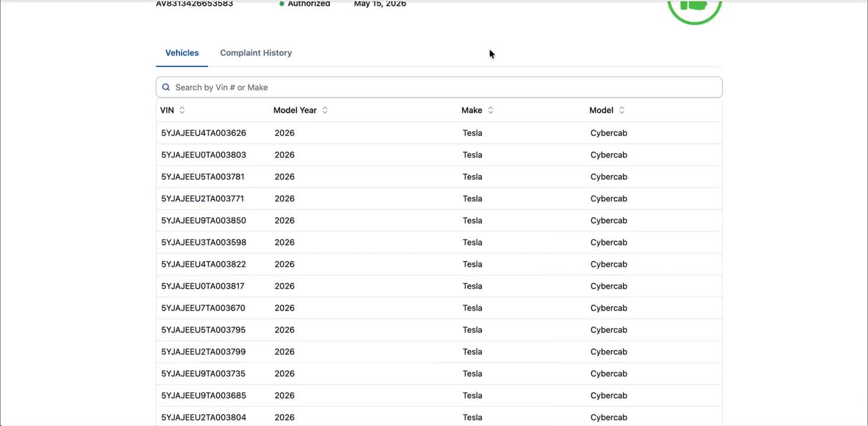The image size is (868, 426).
Task: Select VIN 5YJAJEEU7TA003670
Action: (x=203, y=308)
